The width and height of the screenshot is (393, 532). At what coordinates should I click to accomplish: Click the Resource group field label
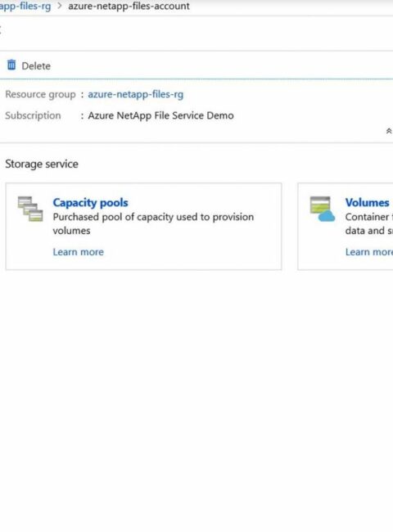coord(40,94)
